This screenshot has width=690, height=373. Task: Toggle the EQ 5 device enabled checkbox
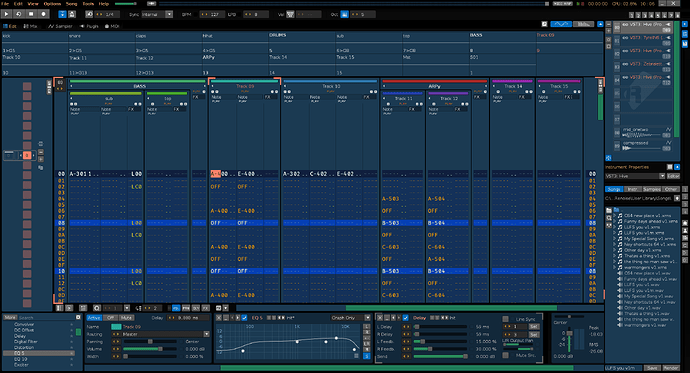pyautogui.click(x=244, y=318)
